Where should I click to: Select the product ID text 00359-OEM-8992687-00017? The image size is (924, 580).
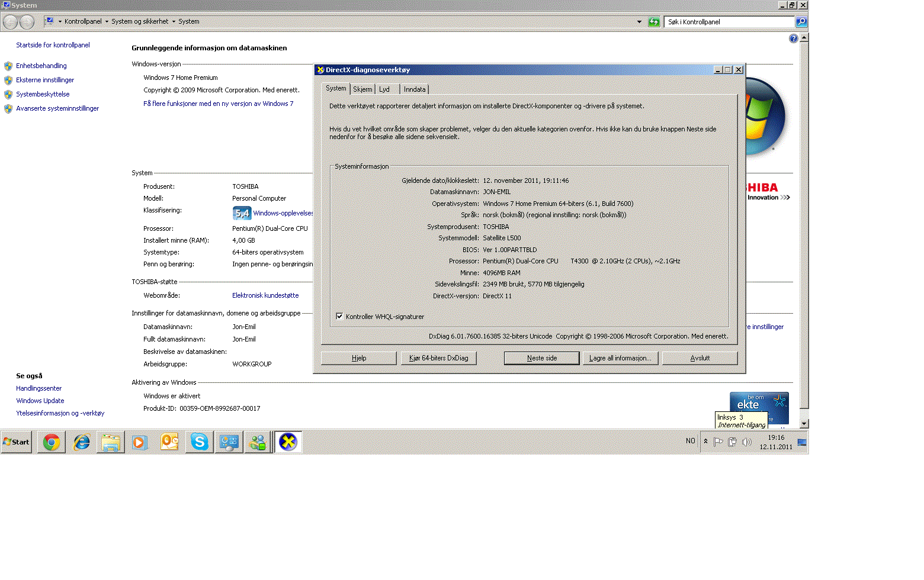(x=220, y=408)
